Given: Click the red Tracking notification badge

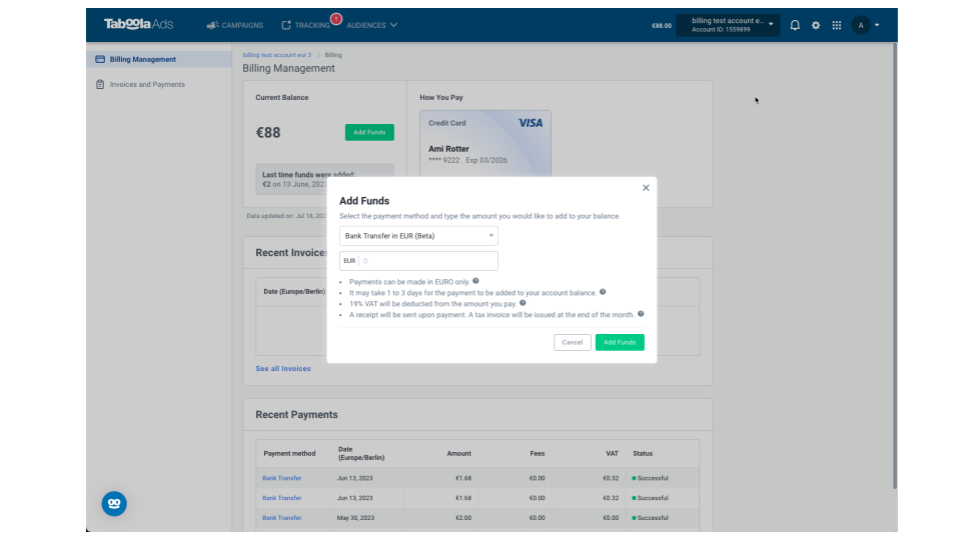Looking at the screenshot, I should pos(336,19).
